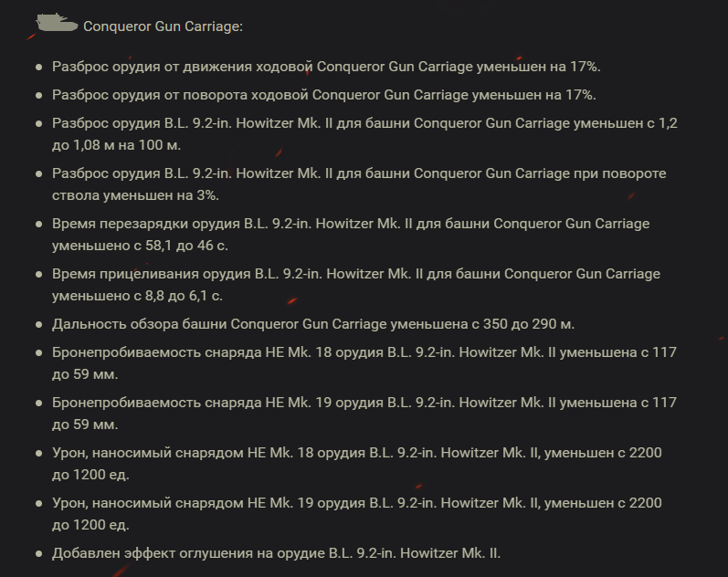Click the line about dispersion during movement reduced 17%
Viewport: 728px width, 577px height.
(326, 67)
